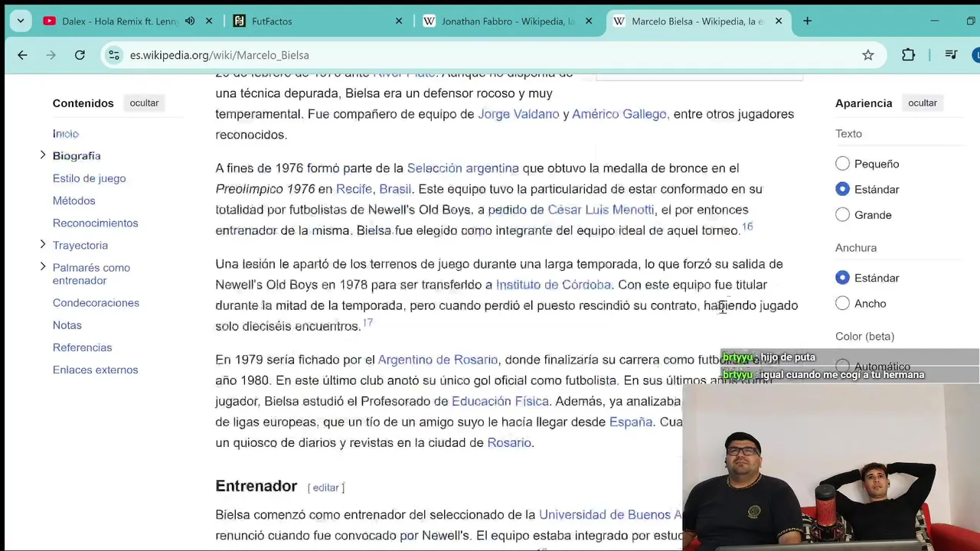
Task: Open the Instituto de Córdoba link
Action: tap(554, 285)
